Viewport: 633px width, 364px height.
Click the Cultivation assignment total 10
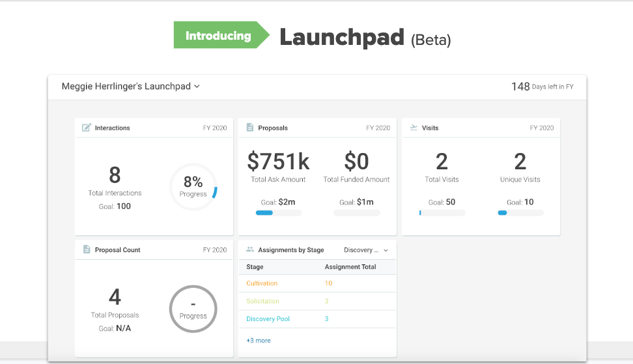pyautogui.click(x=328, y=283)
